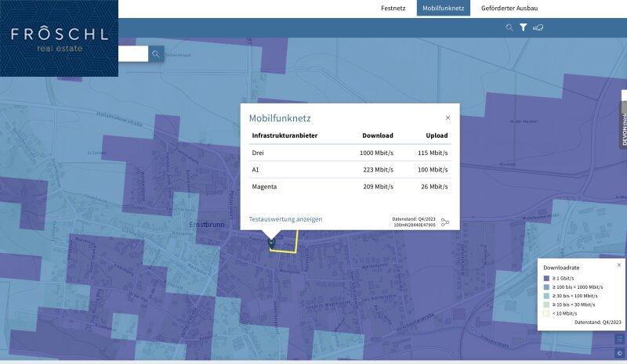The width and height of the screenshot is (627, 364).
Task: Click the Fröschl real estate logo
Action: pos(59,38)
